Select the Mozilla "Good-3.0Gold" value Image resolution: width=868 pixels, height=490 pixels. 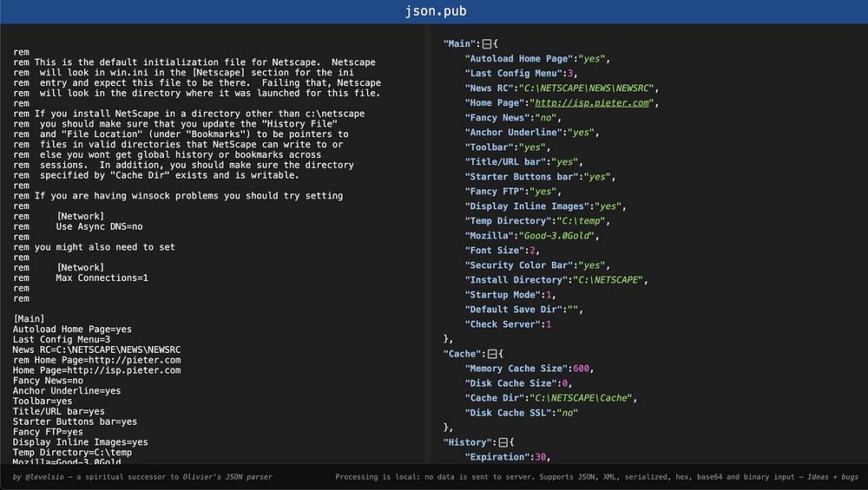(x=558, y=236)
